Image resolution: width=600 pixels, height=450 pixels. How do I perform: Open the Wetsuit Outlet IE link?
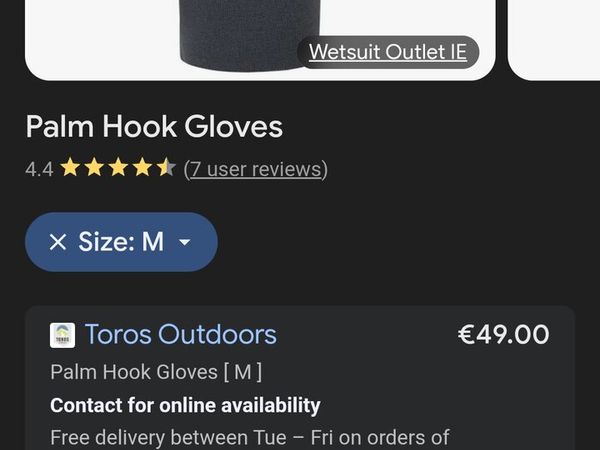(x=388, y=52)
